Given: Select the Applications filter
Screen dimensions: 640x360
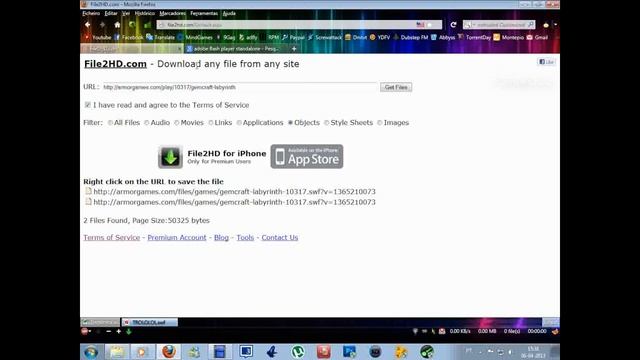Looking at the screenshot, I should point(239,123).
